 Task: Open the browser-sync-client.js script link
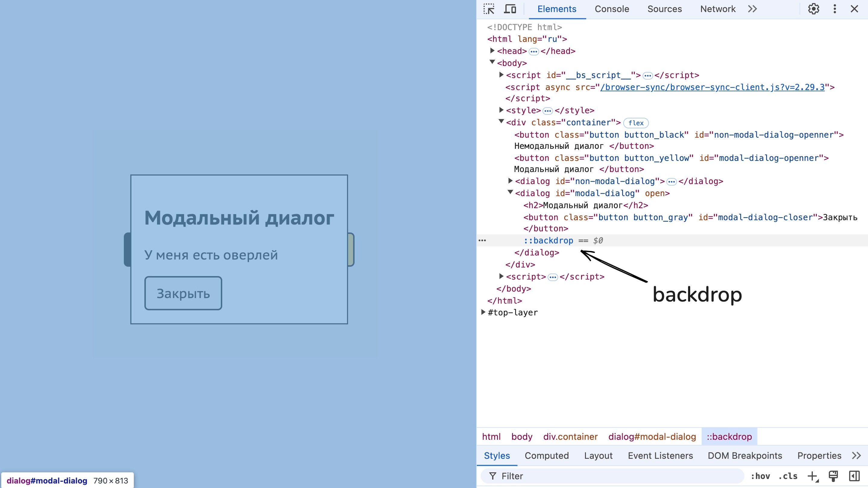point(712,87)
